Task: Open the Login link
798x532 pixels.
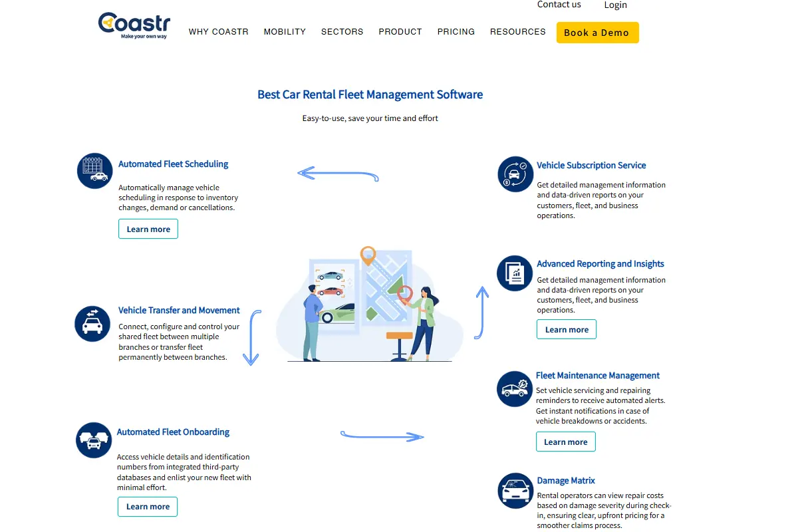Action: 616,5
